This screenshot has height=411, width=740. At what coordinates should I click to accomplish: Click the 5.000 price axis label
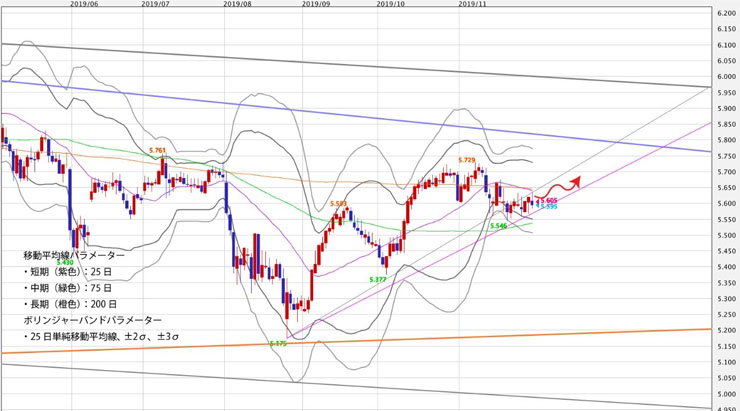point(726,394)
